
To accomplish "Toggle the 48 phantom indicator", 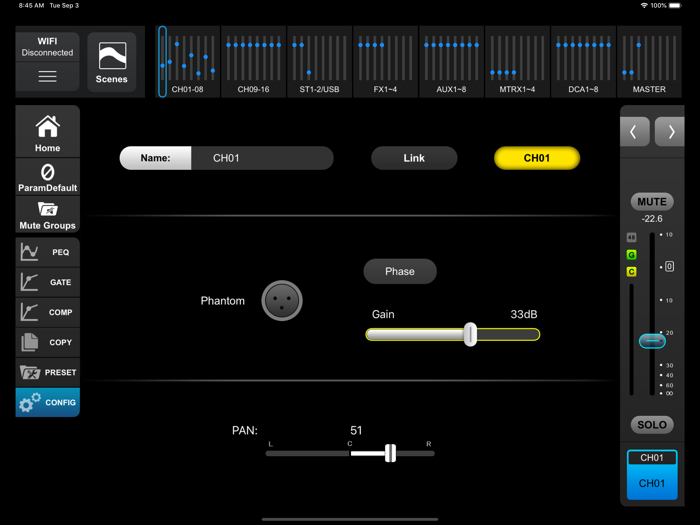I will coord(631,238).
